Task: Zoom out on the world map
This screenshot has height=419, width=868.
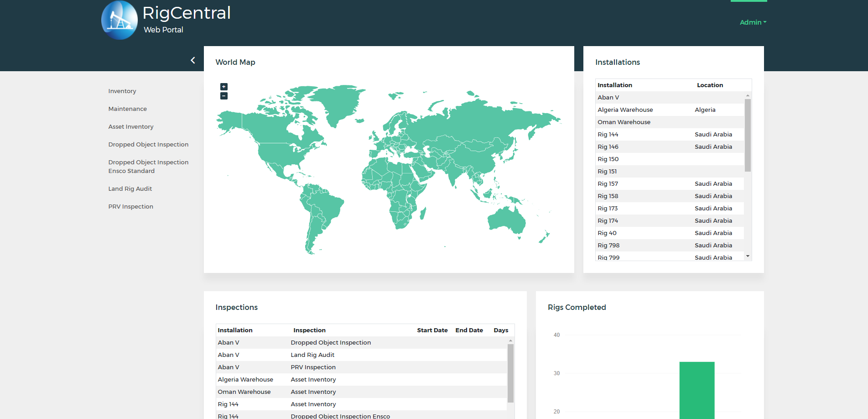Action: 224,96
